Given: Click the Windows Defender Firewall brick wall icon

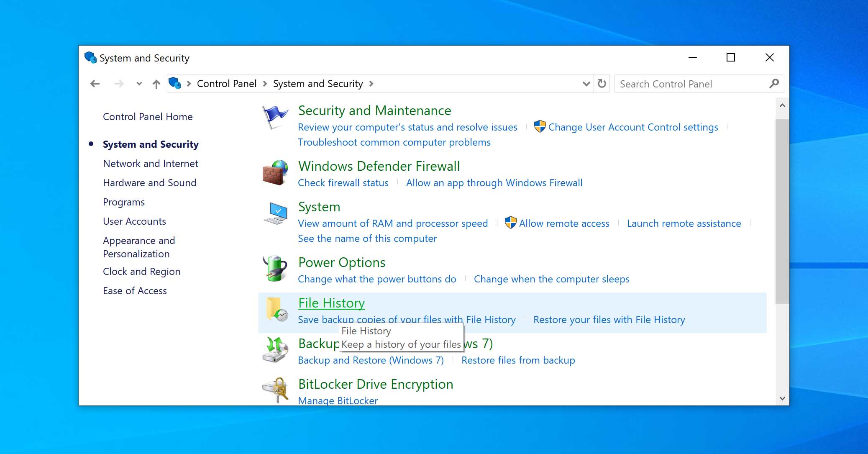Looking at the screenshot, I should click(x=275, y=173).
